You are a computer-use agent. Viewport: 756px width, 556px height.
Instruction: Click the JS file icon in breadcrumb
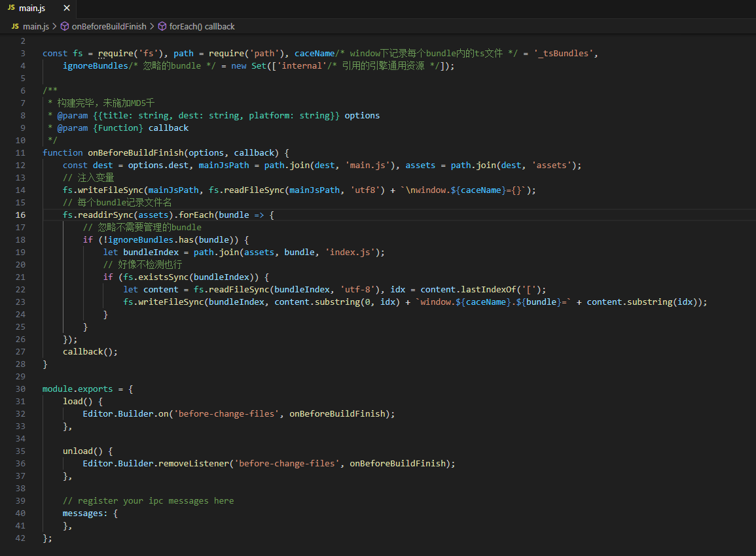click(x=16, y=27)
